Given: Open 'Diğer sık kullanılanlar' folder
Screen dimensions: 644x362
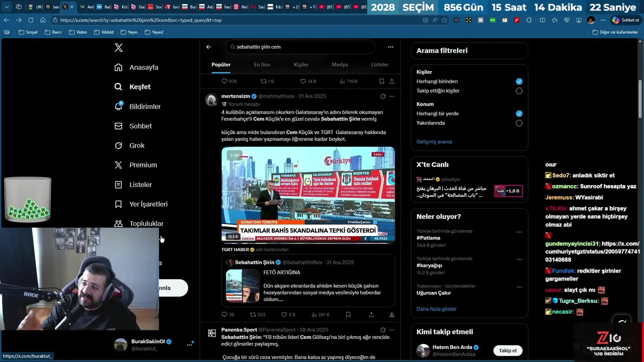Looking at the screenshot, I should [x=615, y=32].
